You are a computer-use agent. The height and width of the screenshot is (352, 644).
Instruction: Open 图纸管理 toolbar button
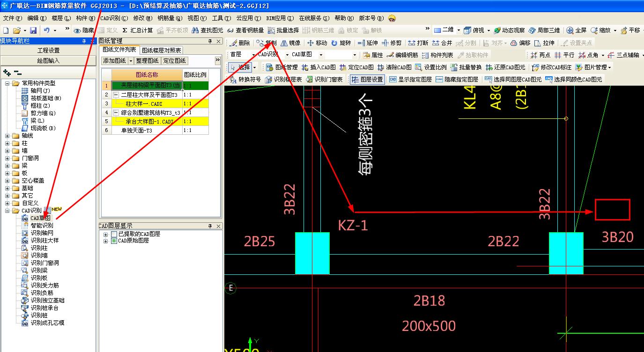[x=282, y=67]
